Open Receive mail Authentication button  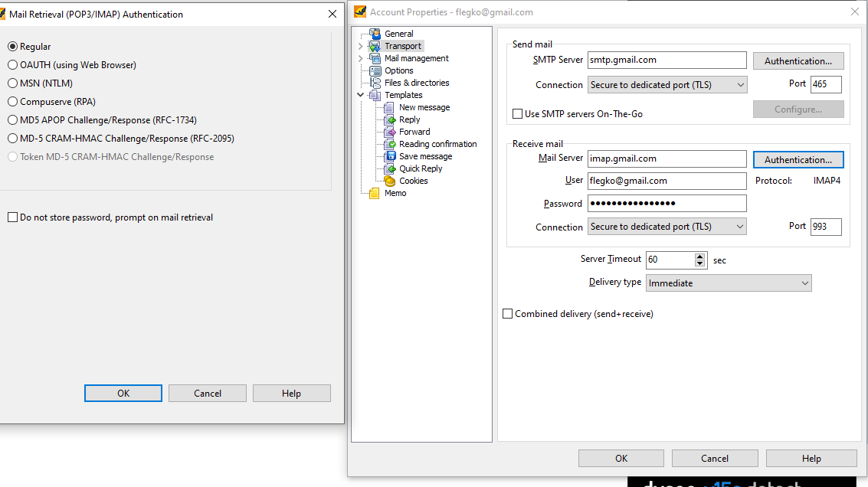click(x=798, y=159)
